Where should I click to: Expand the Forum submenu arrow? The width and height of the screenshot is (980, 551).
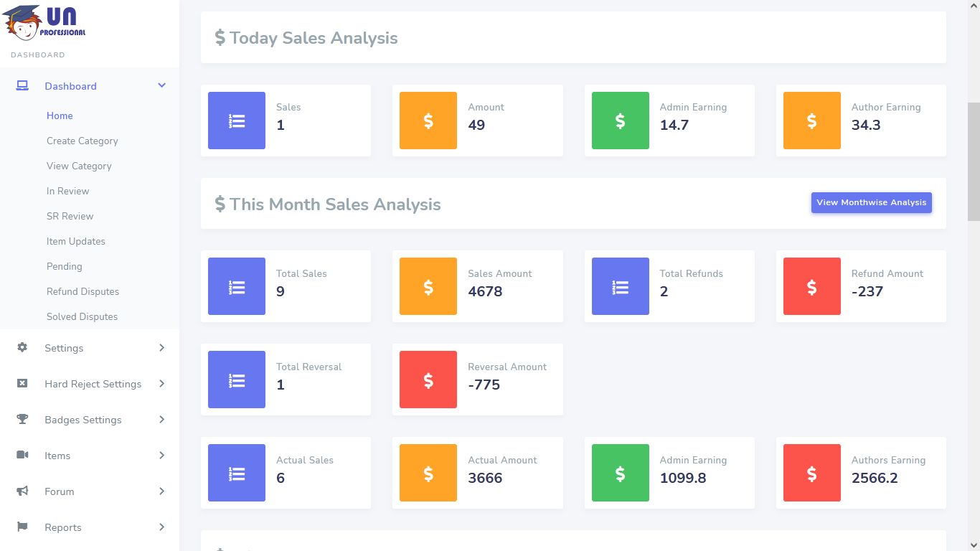pyautogui.click(x=161, y=491)
